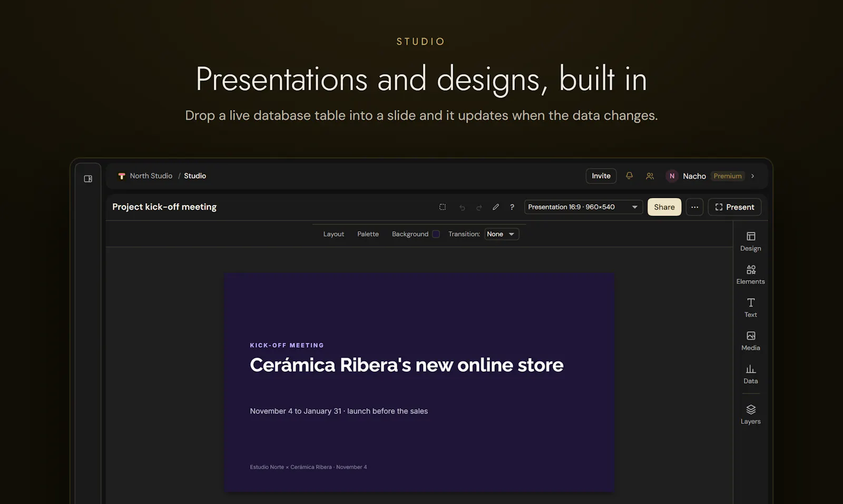Open the Layout menu
Viewport: 843px width, 504px height.
coord(334,234)
